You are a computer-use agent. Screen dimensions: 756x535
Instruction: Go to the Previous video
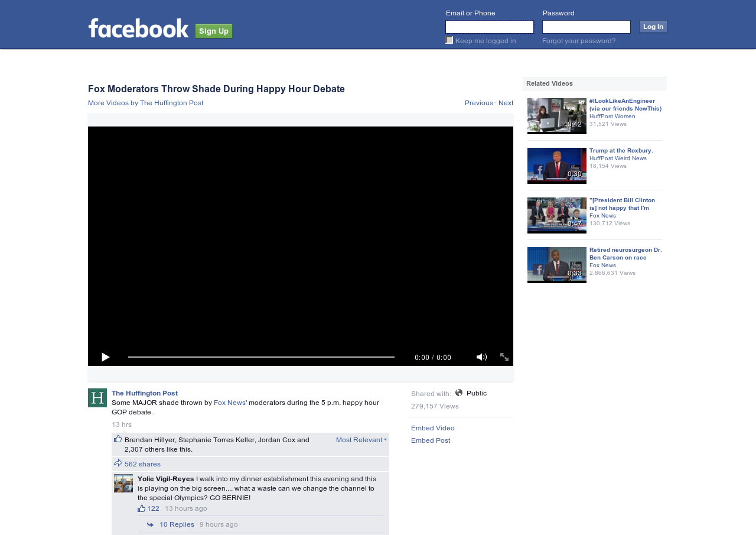[x=479, y=103]
